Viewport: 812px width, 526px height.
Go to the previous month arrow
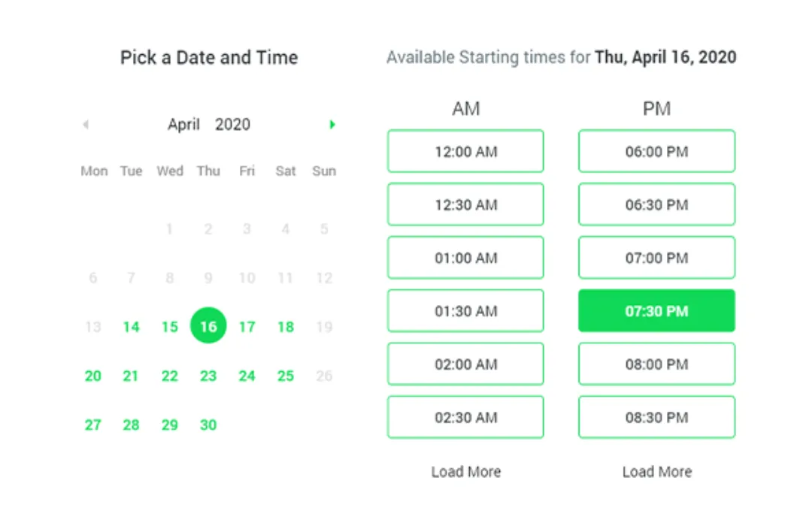click(86, 125)
